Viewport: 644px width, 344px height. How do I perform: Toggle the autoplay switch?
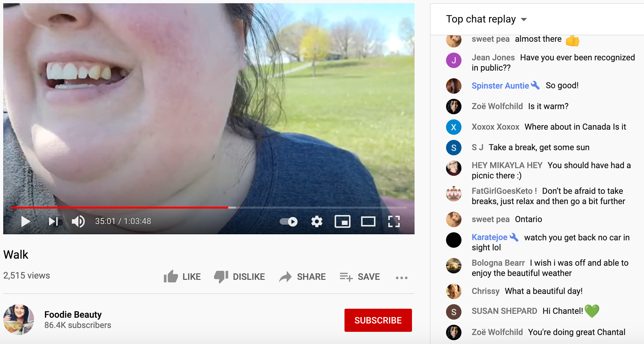pyautogui.click(x=289, y=221)
